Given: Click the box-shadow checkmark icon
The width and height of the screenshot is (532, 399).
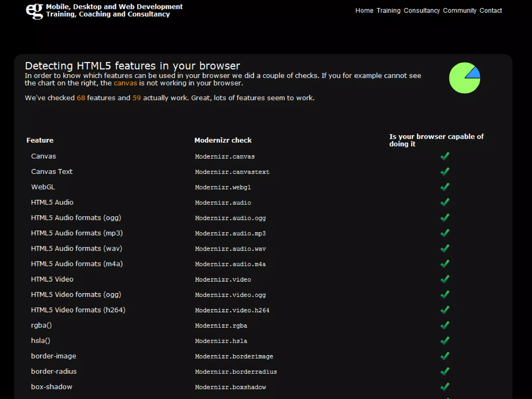Looking at the screenshot, I should (445, 387).
